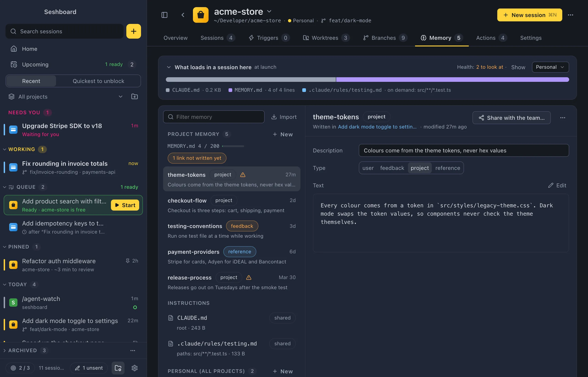
Task: Start the Add product search session
Action: pyautogui.click(x=125, y=205)
